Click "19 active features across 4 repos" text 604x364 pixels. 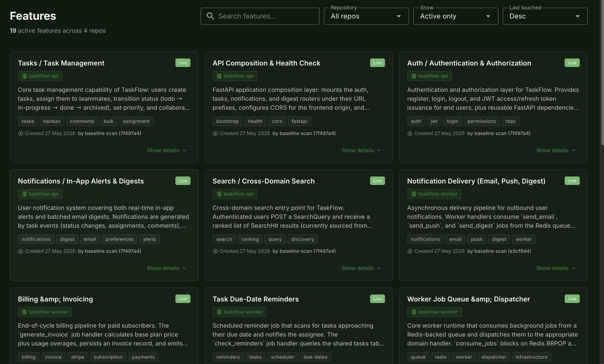click(58, 31)
